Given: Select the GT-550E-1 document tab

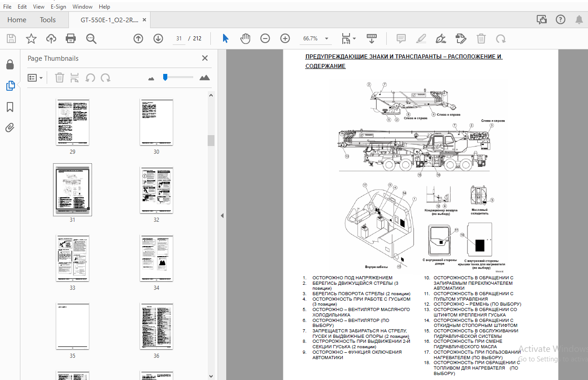Looking at the screenshot, I should click(109, 20).
